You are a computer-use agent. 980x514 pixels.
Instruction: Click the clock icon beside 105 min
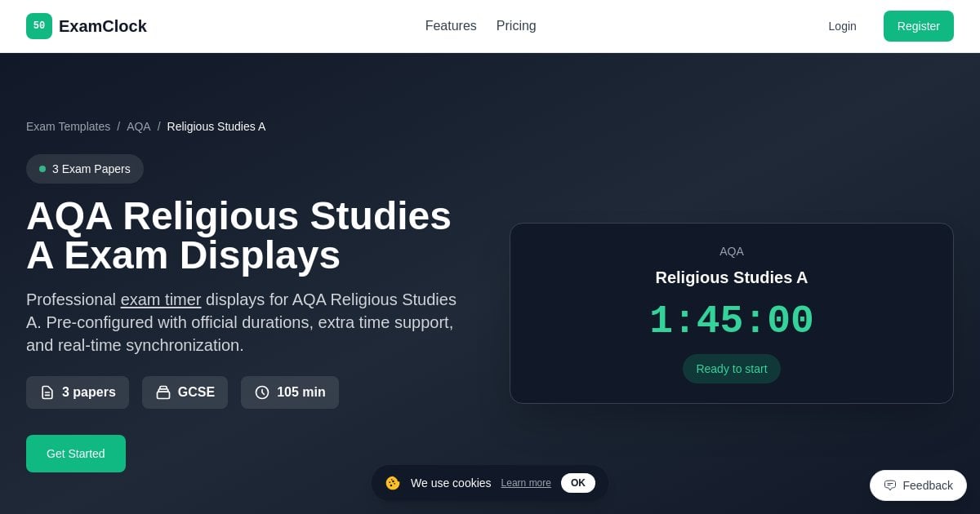(x=262, y=392)
